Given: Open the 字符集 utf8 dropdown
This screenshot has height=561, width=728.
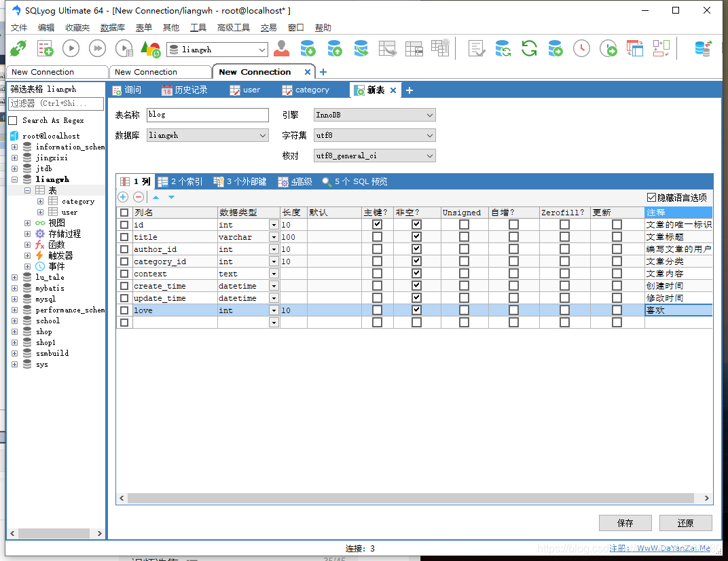Looking at the screenshot, I should pyautogui.click(x=375, y=136).
